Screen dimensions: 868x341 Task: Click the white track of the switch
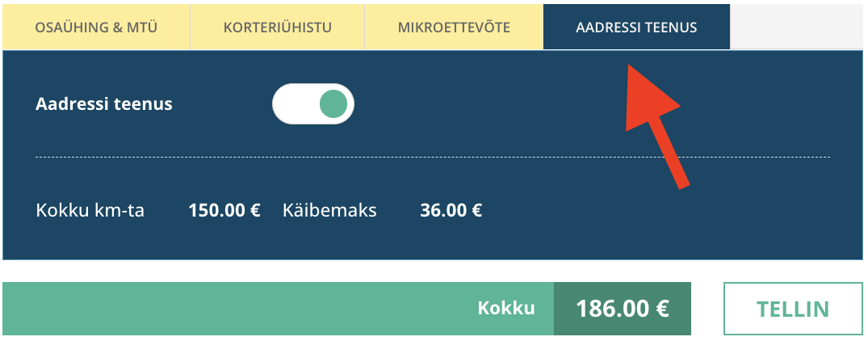coord(292,103)
